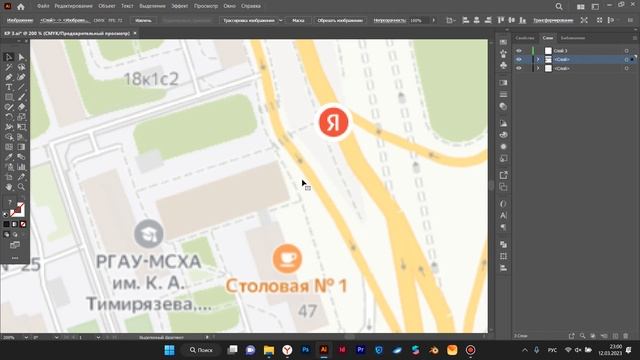Open the search magnifier in top right
The width and height of the screenshot is (640, 360).
pyautogui.click(x=559, y=7)
